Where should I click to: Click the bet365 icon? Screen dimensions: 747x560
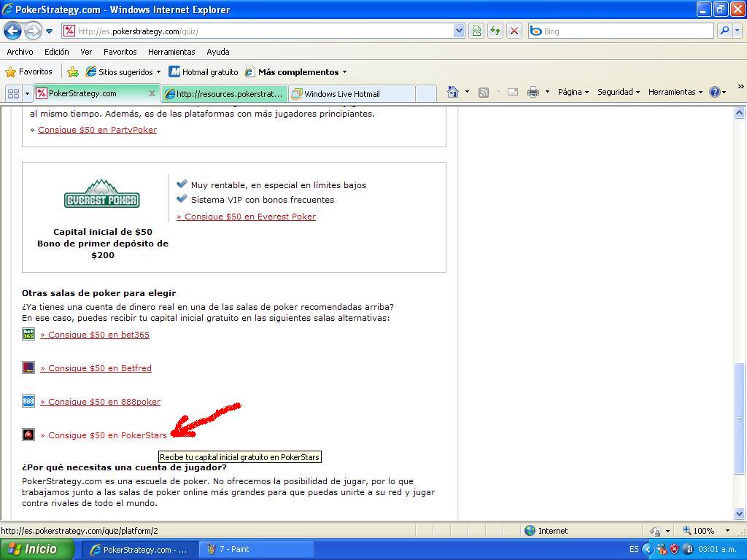tap(28, 334)
